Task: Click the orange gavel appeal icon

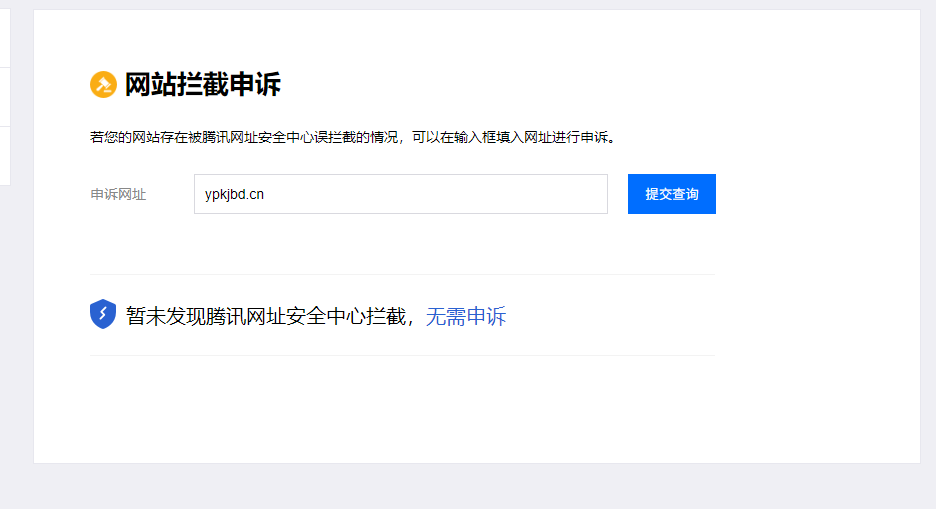Action: point(103,84)
